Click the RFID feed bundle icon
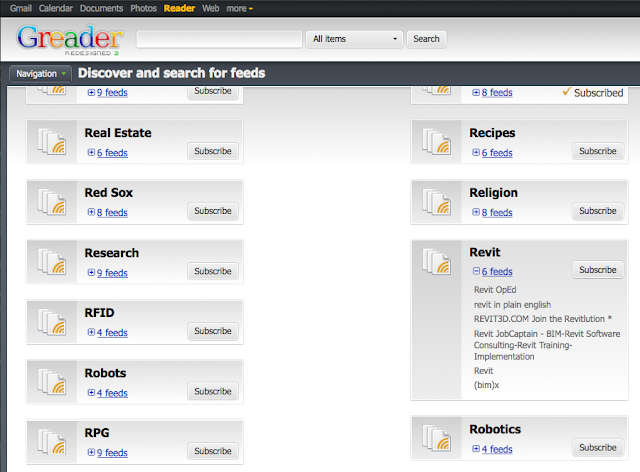This screenshot has width=640, height=472. (x=52, y=322)
